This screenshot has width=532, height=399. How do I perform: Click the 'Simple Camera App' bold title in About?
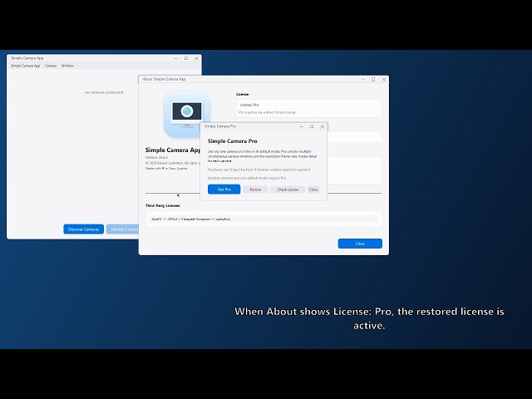point(173,150)
